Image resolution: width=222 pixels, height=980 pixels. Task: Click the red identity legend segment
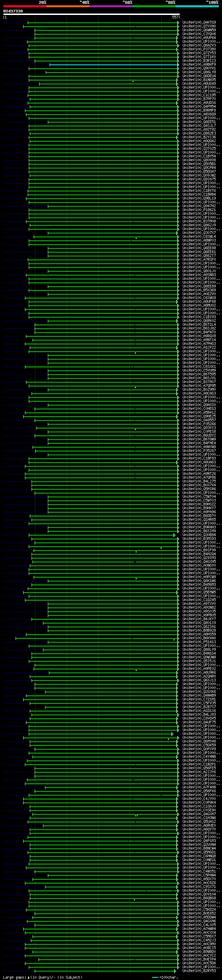tap(25, 6)
